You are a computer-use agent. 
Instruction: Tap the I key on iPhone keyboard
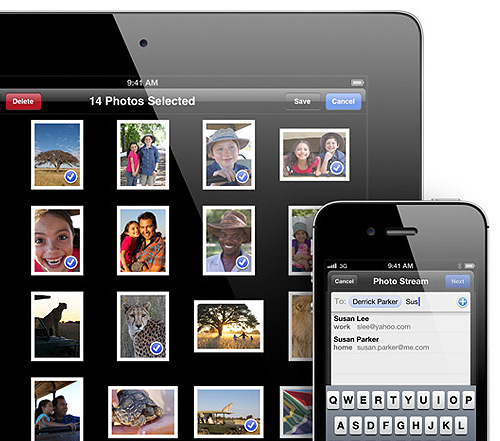(439, 399)
